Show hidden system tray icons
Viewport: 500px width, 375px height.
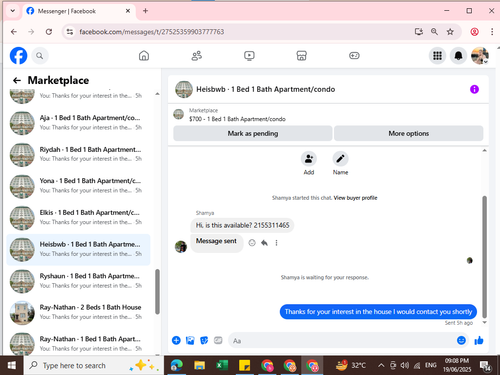point(381,365)
